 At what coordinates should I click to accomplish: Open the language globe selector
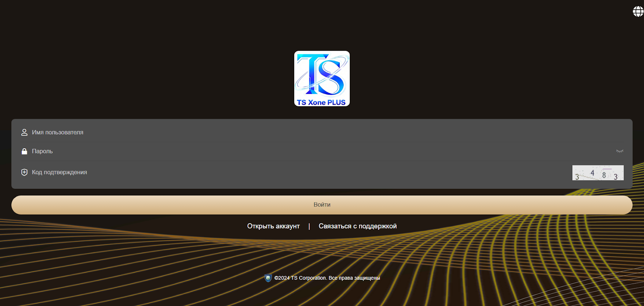tap(638, 11)
